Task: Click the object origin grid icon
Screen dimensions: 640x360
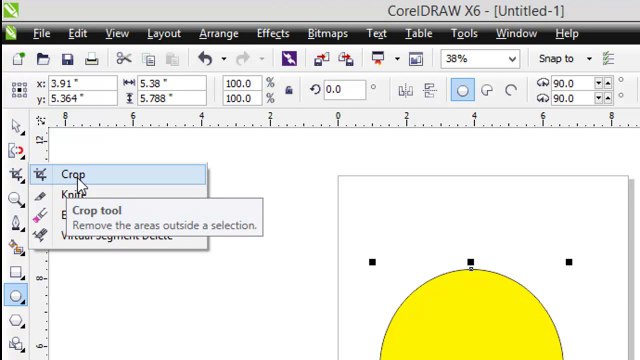Action: [19, 90]
